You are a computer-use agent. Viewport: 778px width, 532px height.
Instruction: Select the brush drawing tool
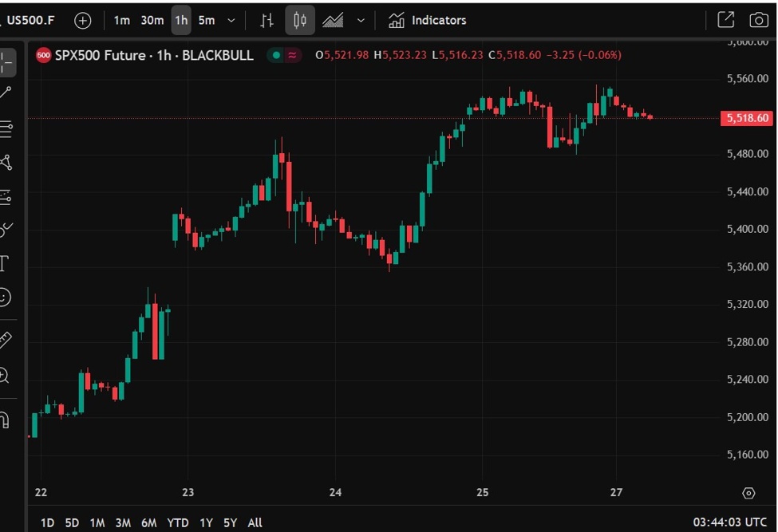point(7,227)
